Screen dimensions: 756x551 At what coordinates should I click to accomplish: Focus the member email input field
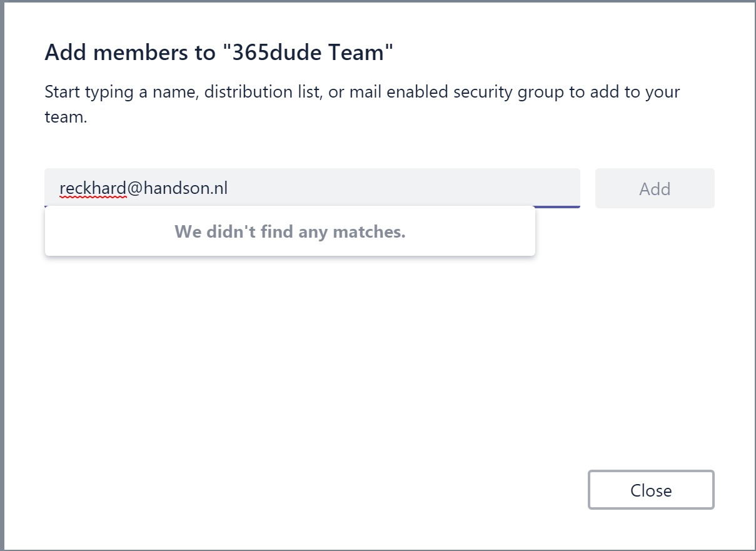pyautogui.click(x=312, y=188)
